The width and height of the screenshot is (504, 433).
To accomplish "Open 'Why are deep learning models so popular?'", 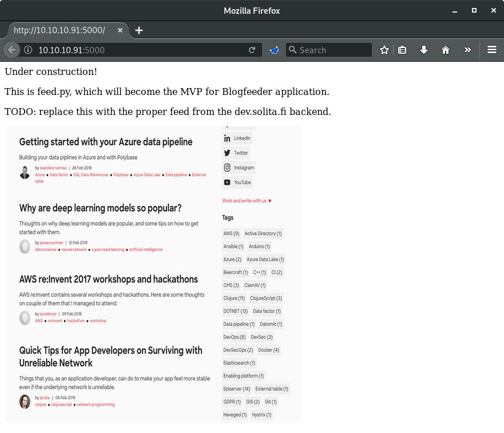I will pos(100,208).
